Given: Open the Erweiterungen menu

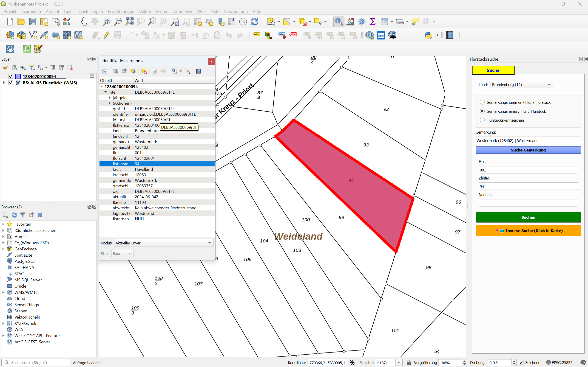Looking at the screenshot, I should 121,11.
